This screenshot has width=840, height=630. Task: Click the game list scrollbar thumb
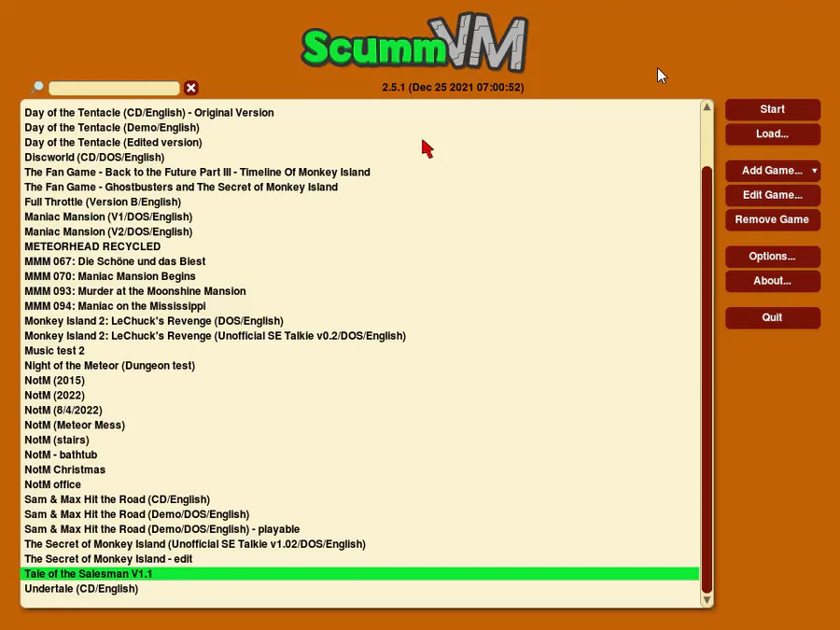pyautogui.click(x=707, y=379)
